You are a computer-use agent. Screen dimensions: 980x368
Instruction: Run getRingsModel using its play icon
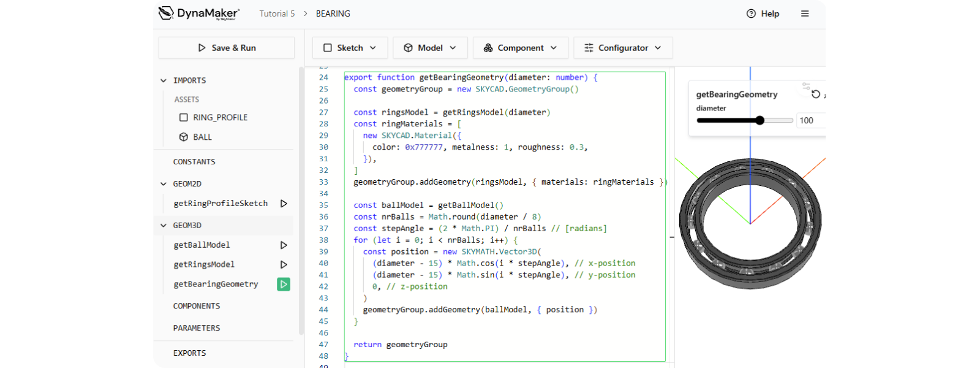pyautogui.click(x=284, y=265)
